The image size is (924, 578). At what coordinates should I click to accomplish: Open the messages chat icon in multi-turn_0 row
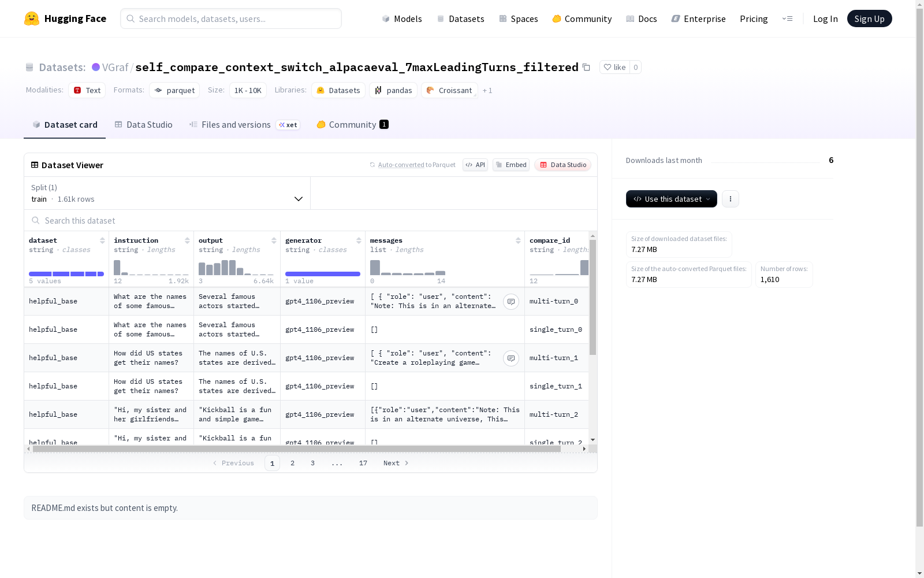511,302
